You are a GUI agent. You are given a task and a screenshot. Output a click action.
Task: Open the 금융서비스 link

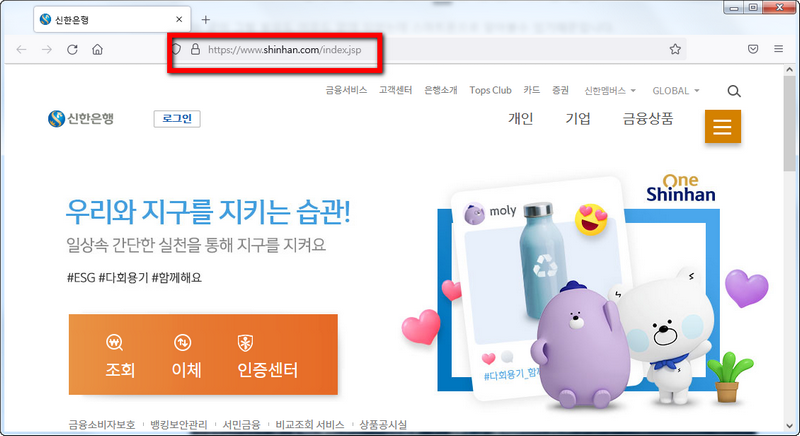(346, 90)
